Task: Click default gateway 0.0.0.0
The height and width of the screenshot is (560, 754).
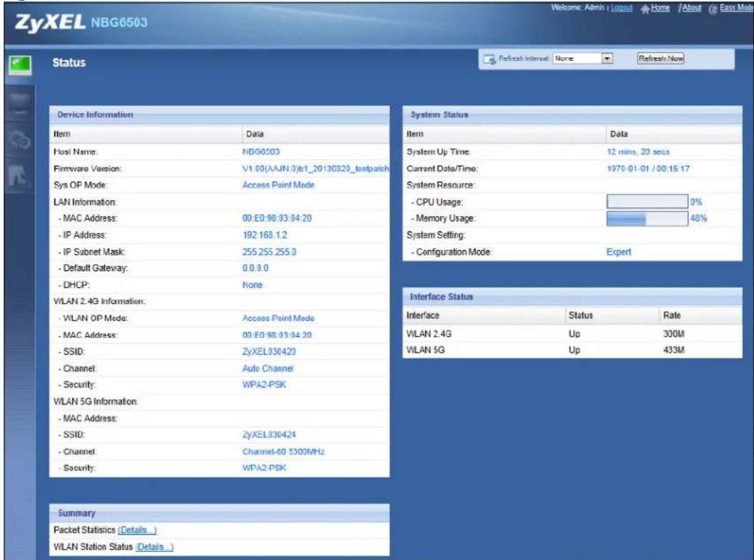Action: 255,268
